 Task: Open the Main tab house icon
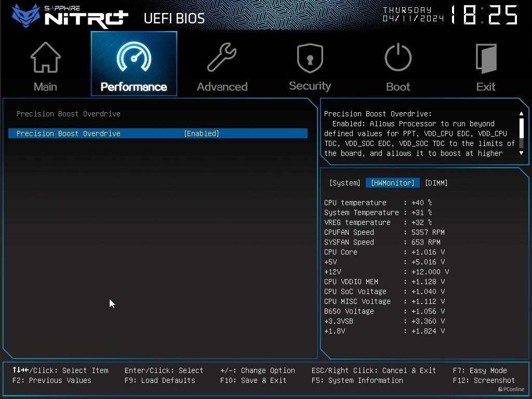46,58
